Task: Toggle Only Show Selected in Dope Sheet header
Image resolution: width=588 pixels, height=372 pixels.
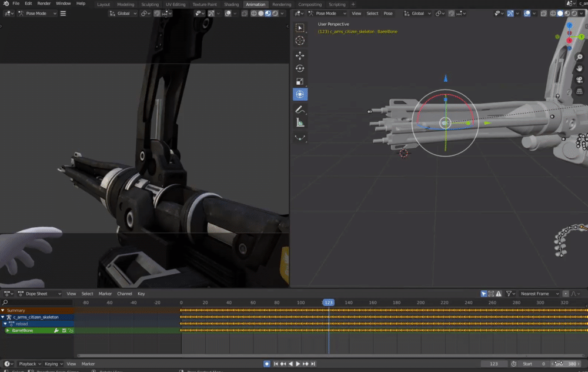Action: click(484, 294)
